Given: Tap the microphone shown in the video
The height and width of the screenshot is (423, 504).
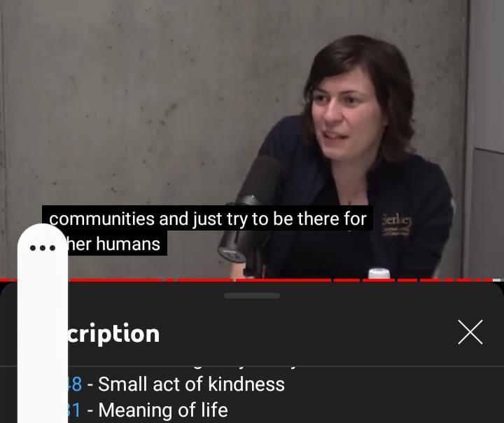Looking at the screenshot, I should pyautogui.click(x=249, y=209).
